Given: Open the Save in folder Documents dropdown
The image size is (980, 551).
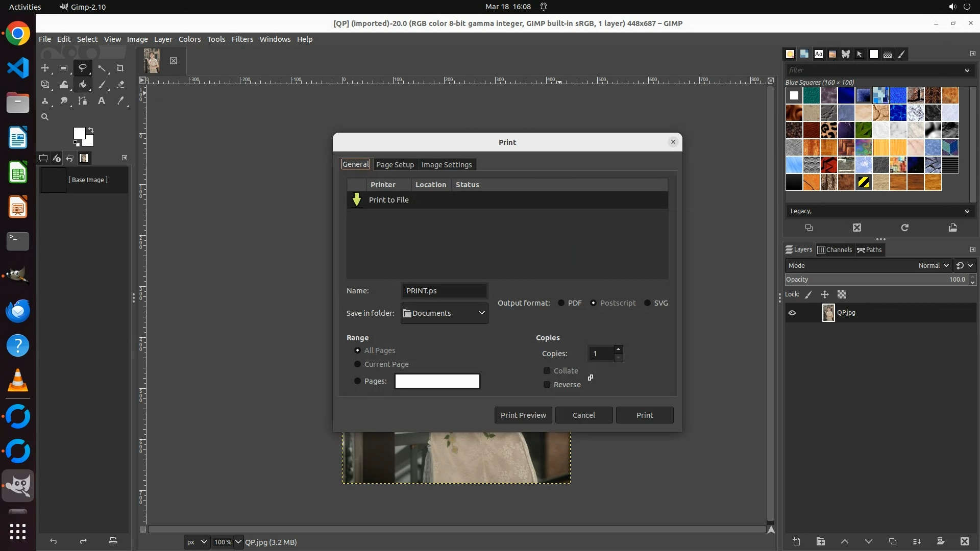Looking at the screenshot, I should point(444,313).
